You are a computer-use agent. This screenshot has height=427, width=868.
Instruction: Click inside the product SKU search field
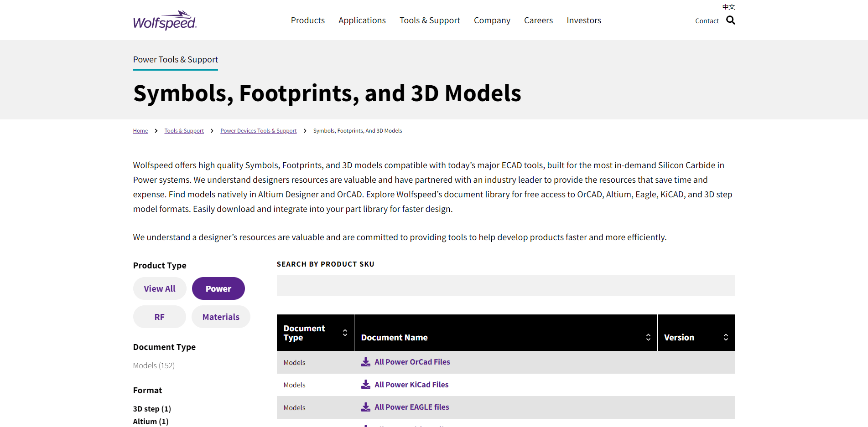(505, 285)
